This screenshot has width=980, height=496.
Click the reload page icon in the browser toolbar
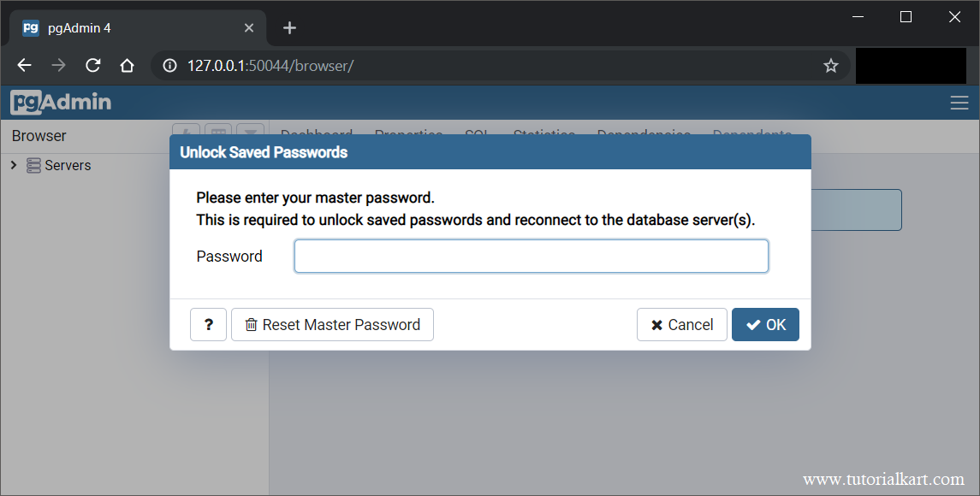93,65
